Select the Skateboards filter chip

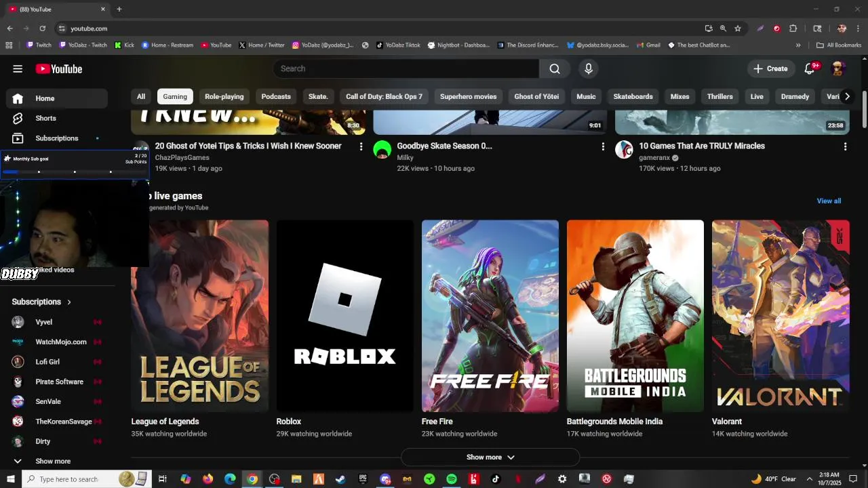pos(633,97)
